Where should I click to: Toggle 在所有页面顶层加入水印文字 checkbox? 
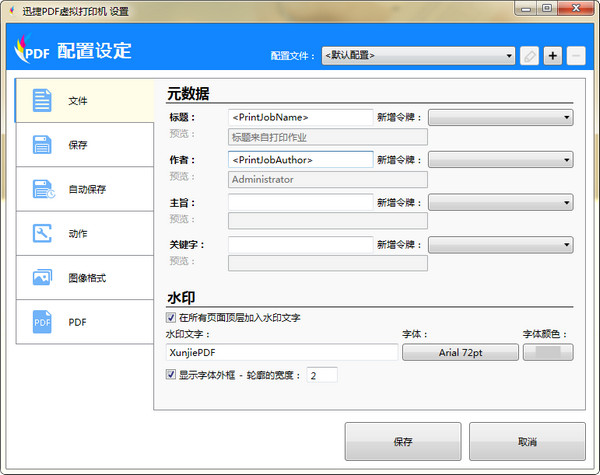pos(172,317)
